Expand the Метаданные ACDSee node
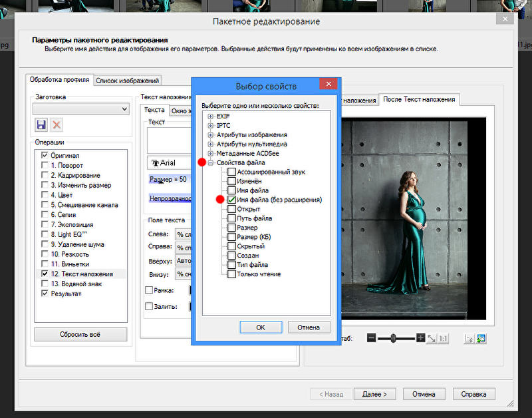 [x=211, y=153]
